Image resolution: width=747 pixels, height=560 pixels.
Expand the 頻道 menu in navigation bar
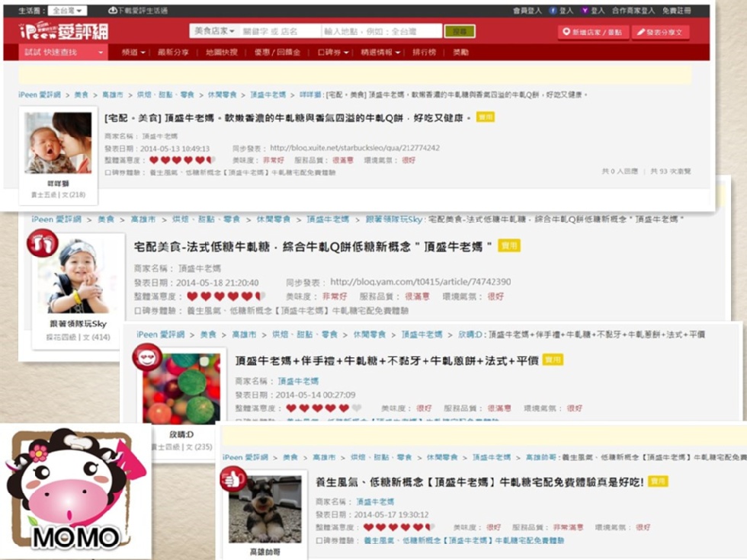[133, 53]
